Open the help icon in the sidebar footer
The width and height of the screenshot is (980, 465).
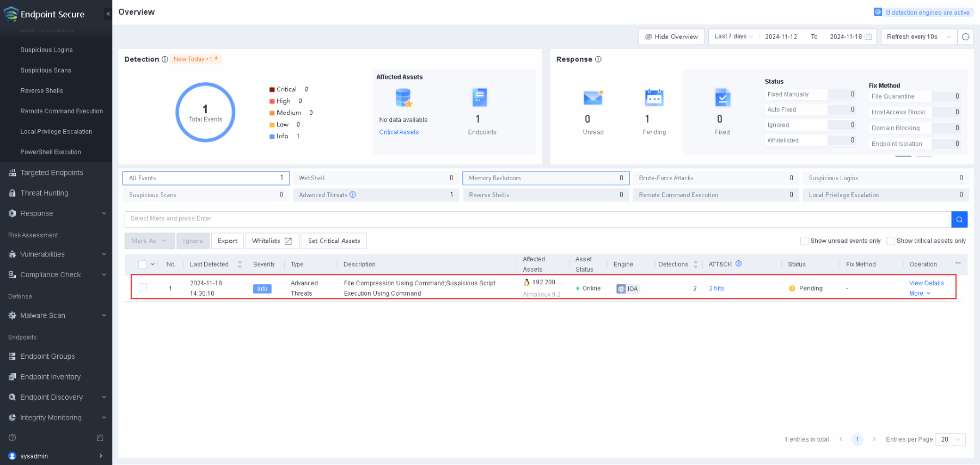[x=13, y=438]
